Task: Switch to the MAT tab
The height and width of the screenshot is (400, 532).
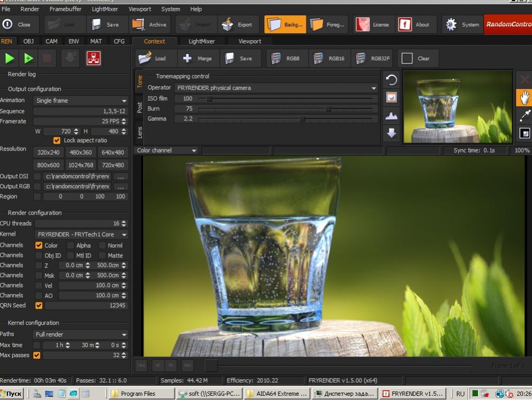Action: [x=96, y=41]
